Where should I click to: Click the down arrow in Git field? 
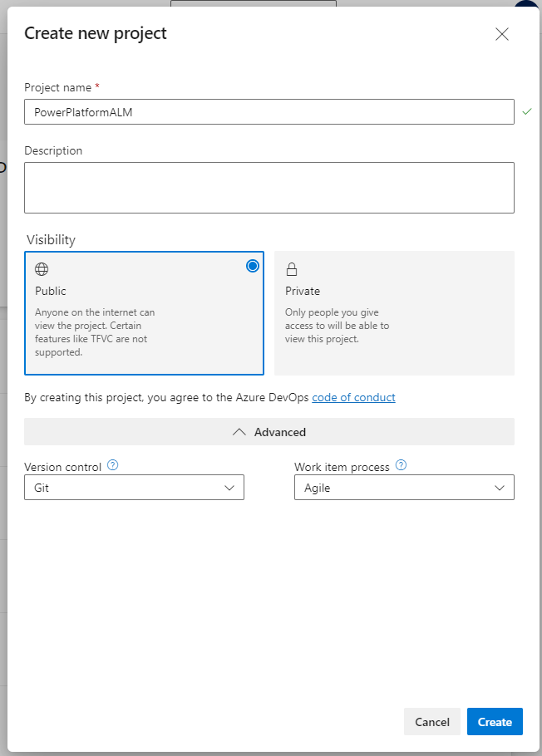pyautogui.click(x=230, y=488)
